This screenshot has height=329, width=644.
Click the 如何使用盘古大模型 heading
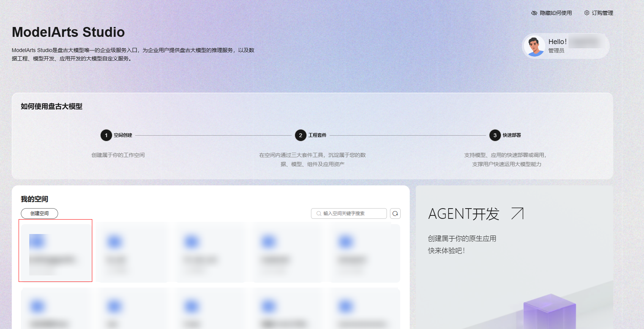(52, 106)
